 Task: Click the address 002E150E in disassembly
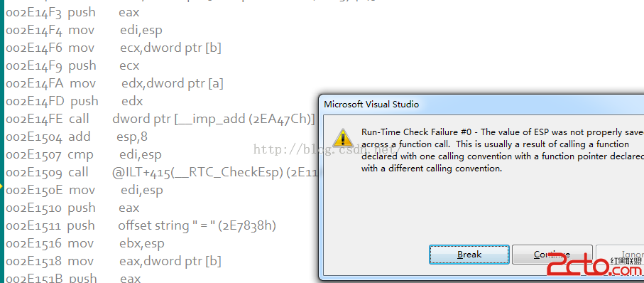point(33,190)
